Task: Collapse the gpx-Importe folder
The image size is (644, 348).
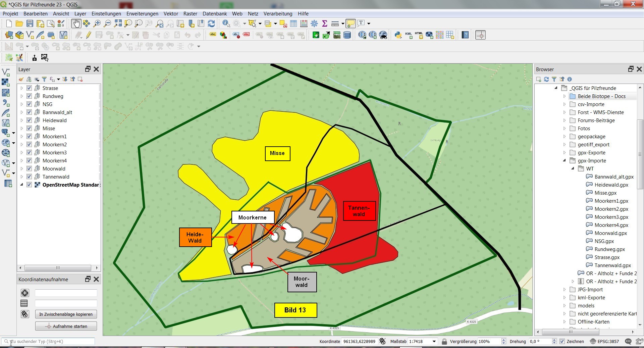Action: click(x=565, y=161)
